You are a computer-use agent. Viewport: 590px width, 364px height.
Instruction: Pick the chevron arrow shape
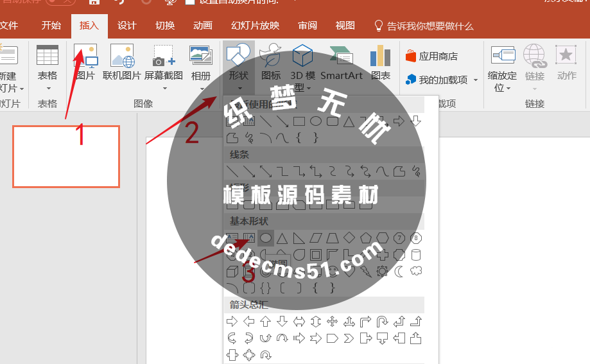(x=349, y=338)
